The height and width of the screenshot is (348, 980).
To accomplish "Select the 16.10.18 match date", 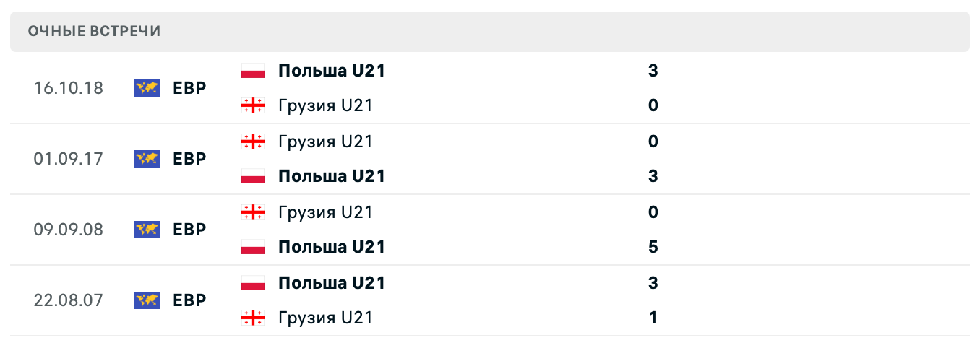I will (x=69, y=88).
